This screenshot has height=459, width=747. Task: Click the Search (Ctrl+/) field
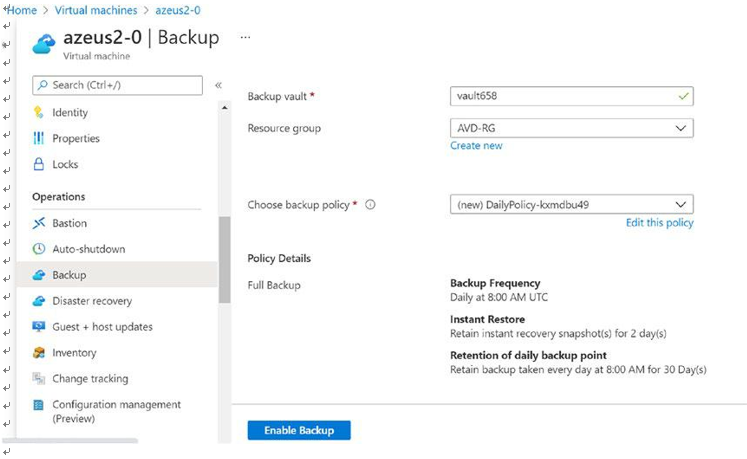117,85
